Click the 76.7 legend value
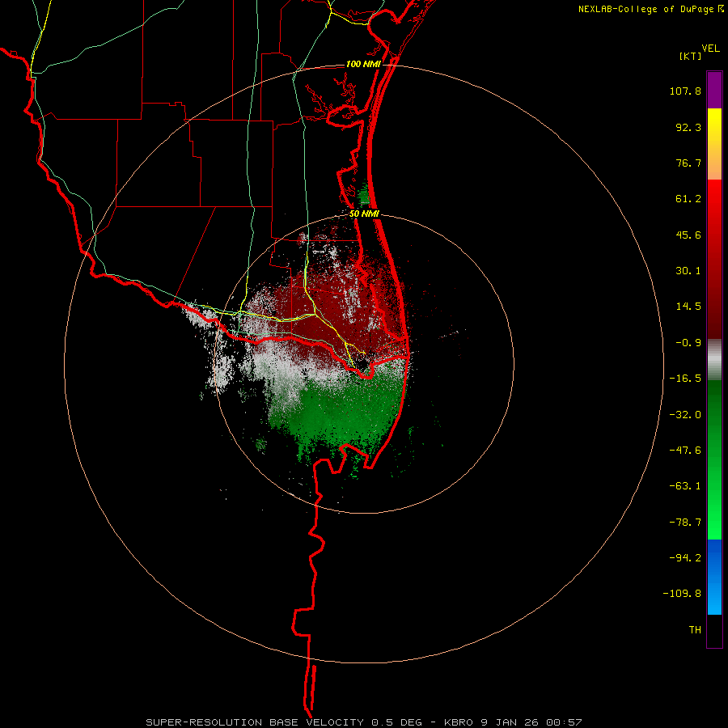 point(688,163)
